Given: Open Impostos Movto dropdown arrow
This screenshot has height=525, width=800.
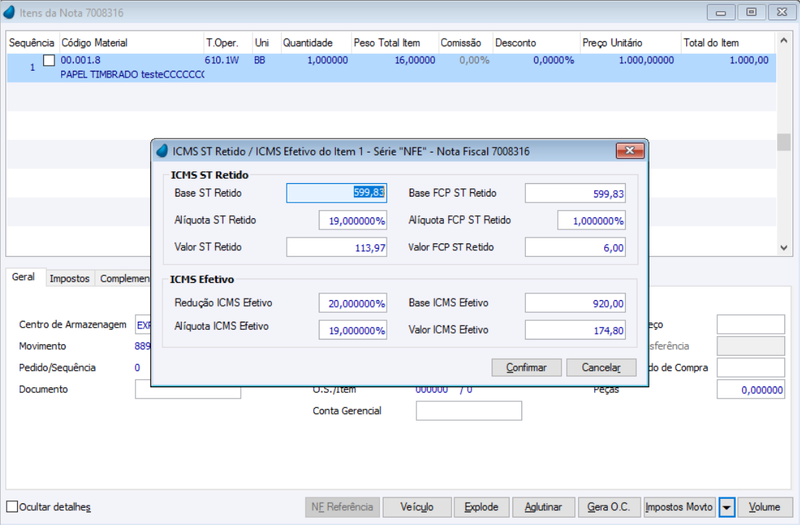Looking at the screenshot, I should point(727,507).
